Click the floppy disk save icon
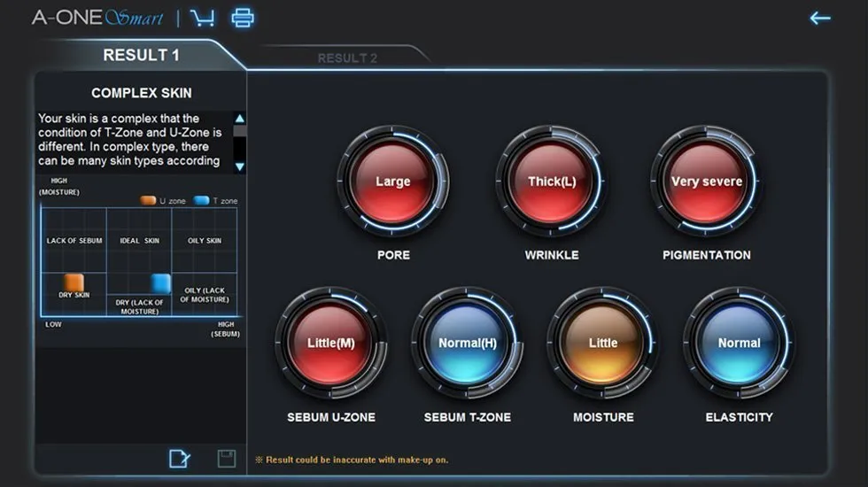 [x=227, y=458]
